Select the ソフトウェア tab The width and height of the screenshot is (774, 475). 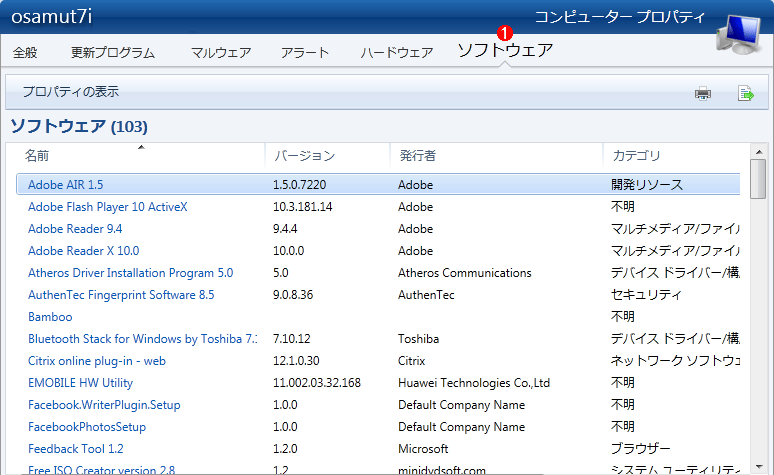505,50
